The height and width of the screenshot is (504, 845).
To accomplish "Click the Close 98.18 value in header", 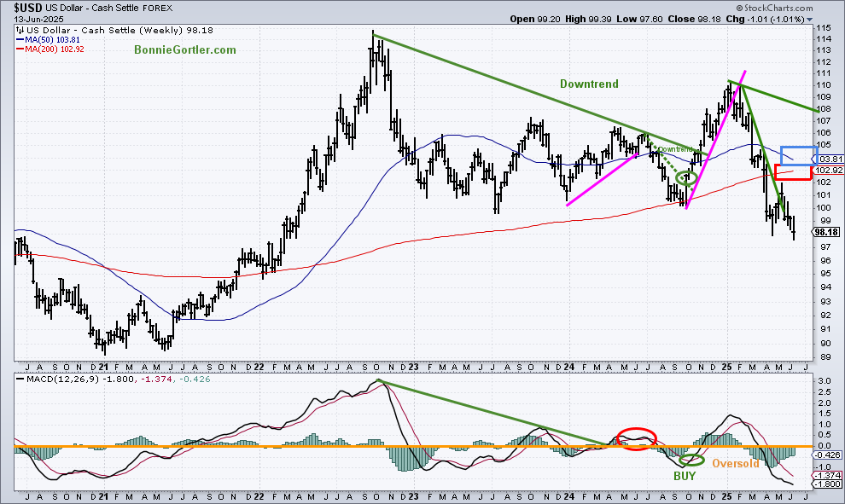I will tap(695, 20).
